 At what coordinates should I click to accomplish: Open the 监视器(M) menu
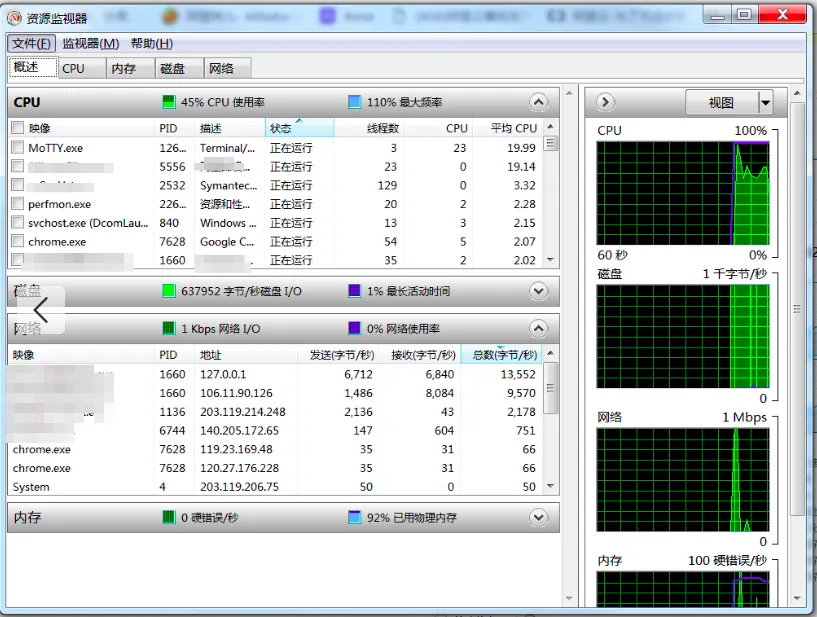91,43
